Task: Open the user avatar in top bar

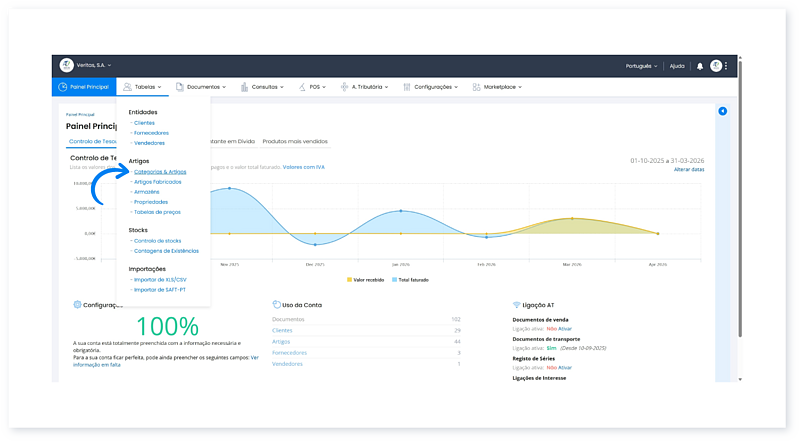Action: click(x=716, y=66)
